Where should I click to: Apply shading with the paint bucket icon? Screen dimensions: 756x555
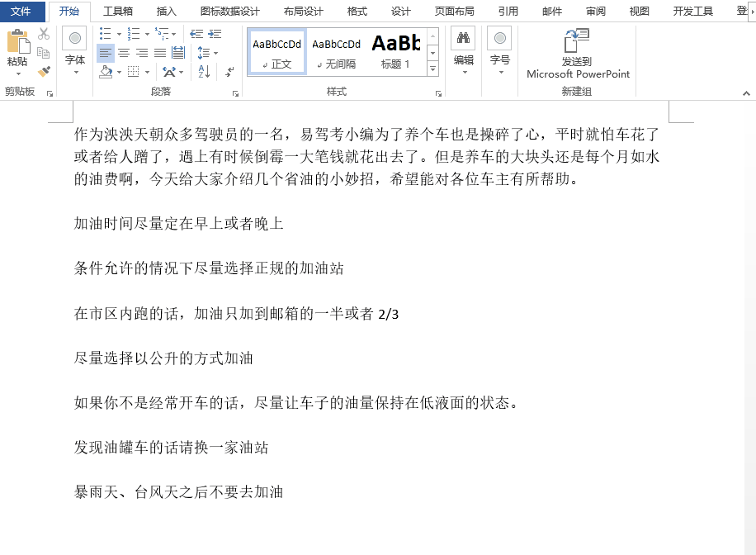coord(106,72)
